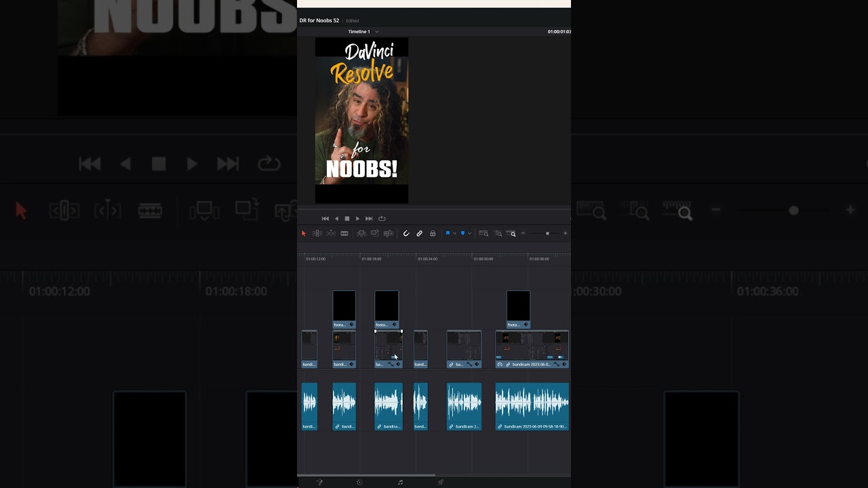Select the Selection Mode arrow tool
Image resolution: width=868 pixels, height=488 pixels.
coord(304,233)
